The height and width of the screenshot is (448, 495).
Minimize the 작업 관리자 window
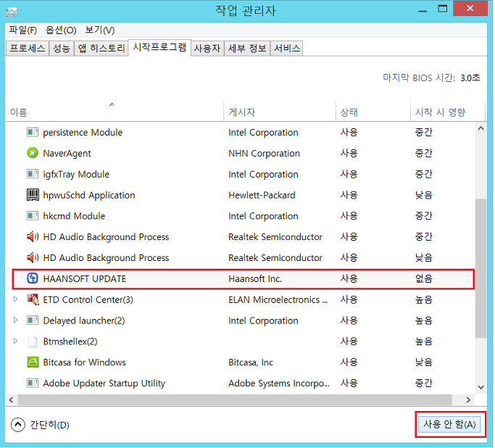tap(423, 10)
